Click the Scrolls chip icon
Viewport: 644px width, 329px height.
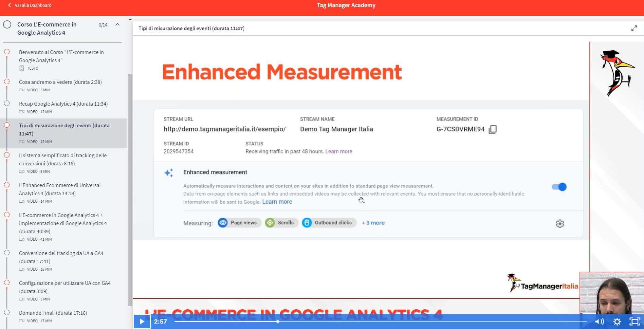coord(270,223)
